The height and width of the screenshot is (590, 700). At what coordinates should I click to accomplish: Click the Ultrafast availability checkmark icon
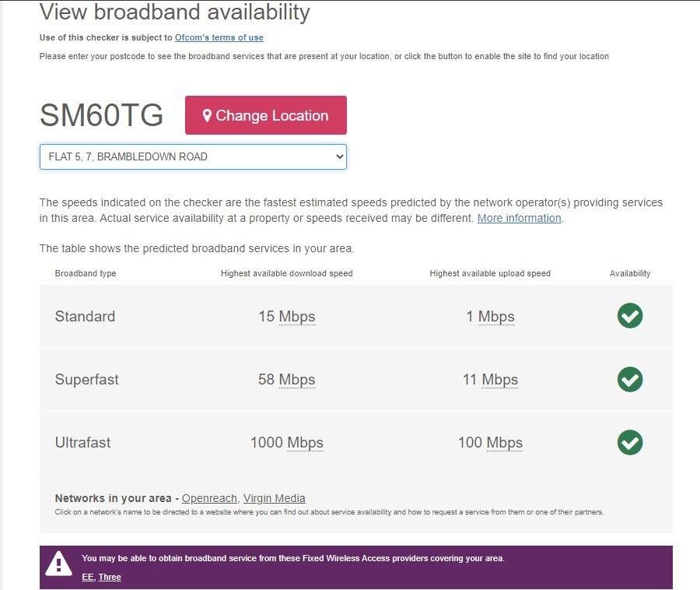pyautogui.click(x=630, y=442)
